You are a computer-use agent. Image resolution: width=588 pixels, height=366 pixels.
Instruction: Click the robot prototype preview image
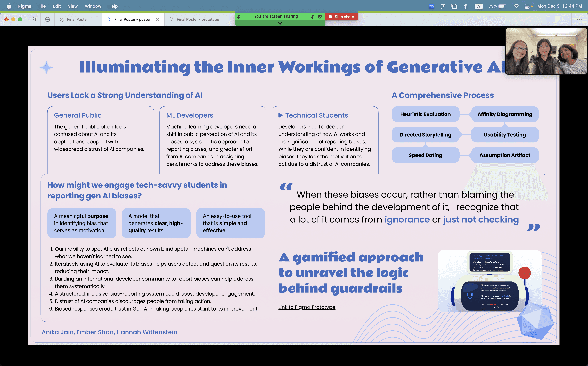(x=489, y=281)
